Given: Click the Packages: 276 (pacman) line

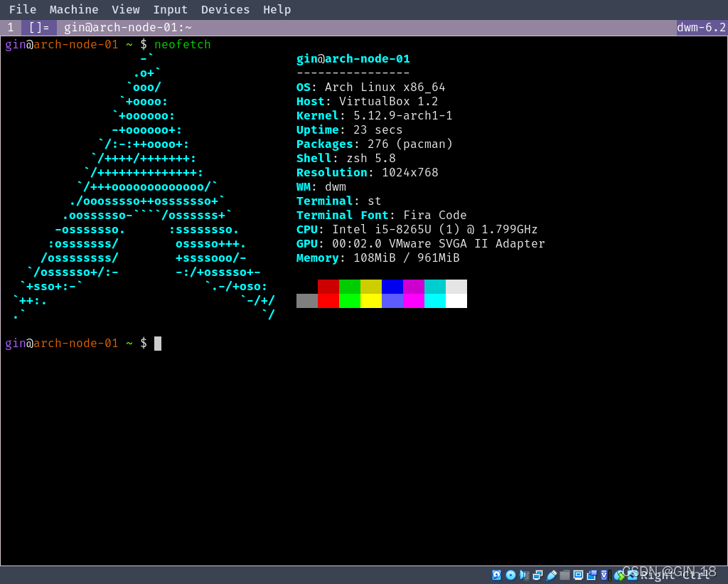Looking at the screenshot, I should pyautogui.click(x=374, y=144).
